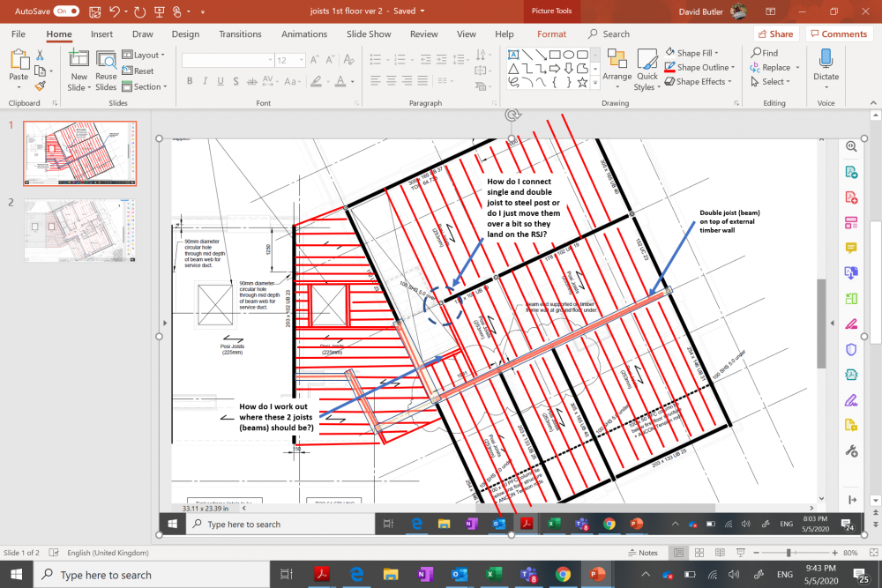This screenshot has height=588, width=882.
Task: Click the New Slide icon
Action: 78,58
